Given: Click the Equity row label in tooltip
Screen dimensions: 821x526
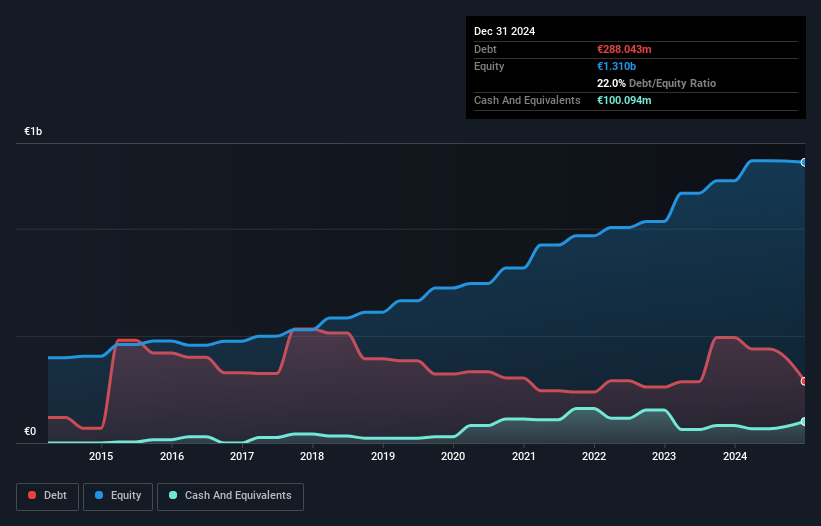Looking at the screenshot, I should coord(489,66).
